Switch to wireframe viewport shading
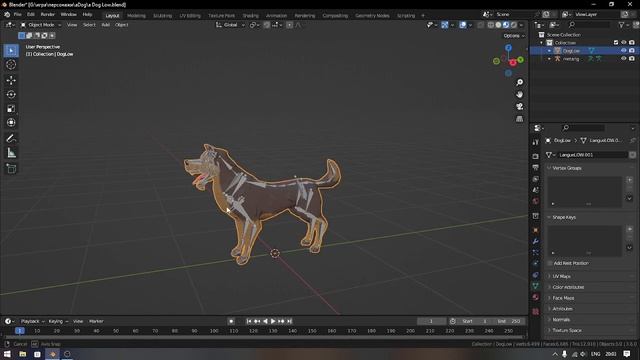Screen dimensions: 640x360 491,25
